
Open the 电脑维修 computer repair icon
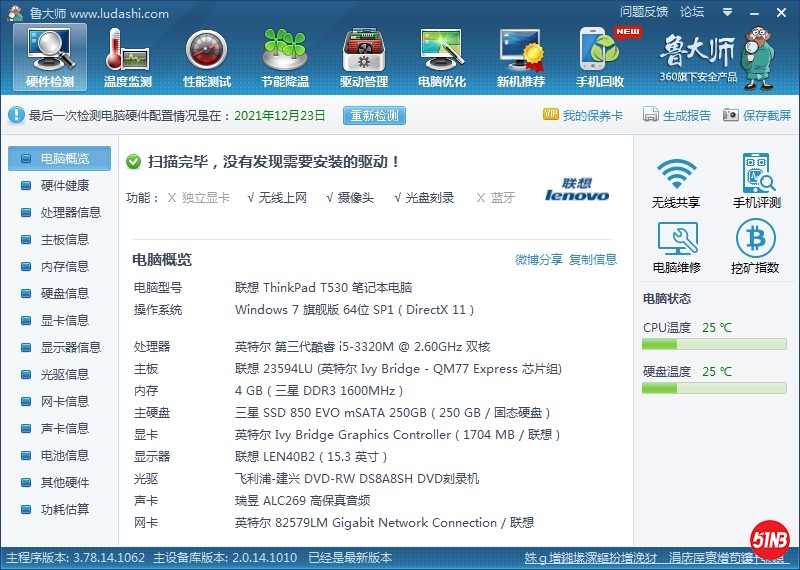[x=676, y=247]
